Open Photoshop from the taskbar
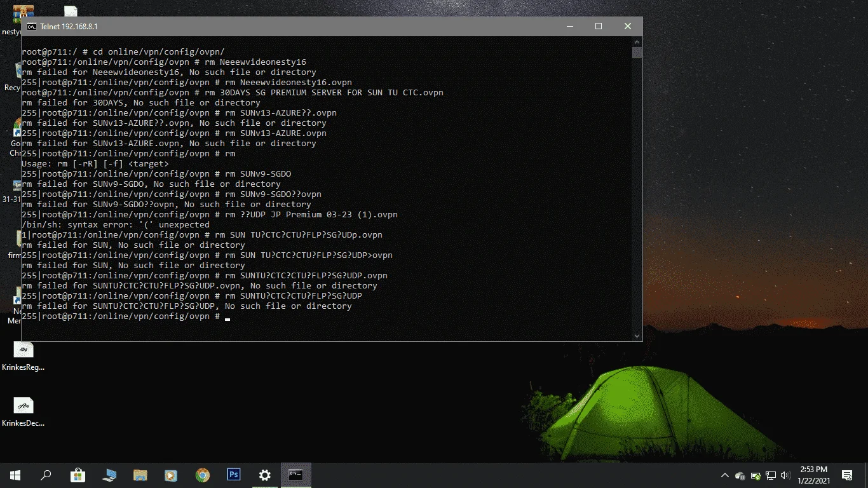This screenshot has height=488, width=868. (233, 475)
